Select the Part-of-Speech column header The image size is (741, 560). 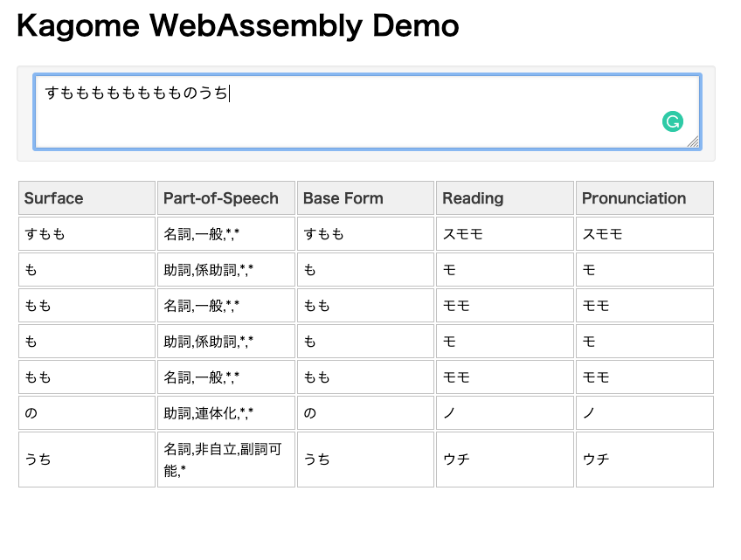pyautogui.click(x=226, y=198)
